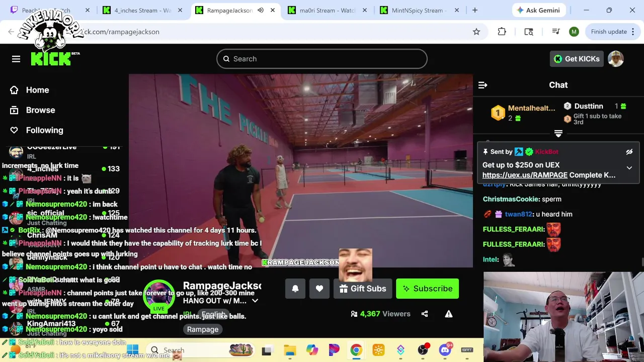Close the RampageJackson browser tab

[273, 10]
